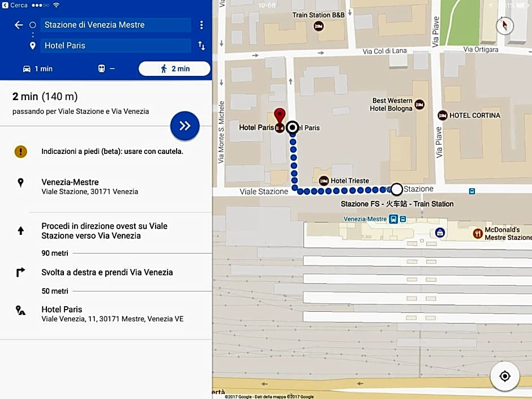Tap the McDonald's restaurant marker
The height and width of the screenshot is (399, 532).
478,233
